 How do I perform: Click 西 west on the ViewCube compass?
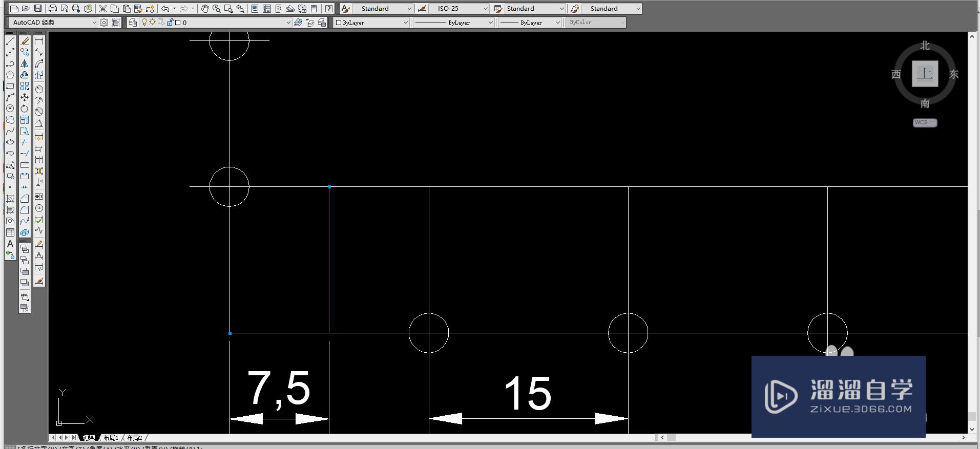tap(896, 74)
